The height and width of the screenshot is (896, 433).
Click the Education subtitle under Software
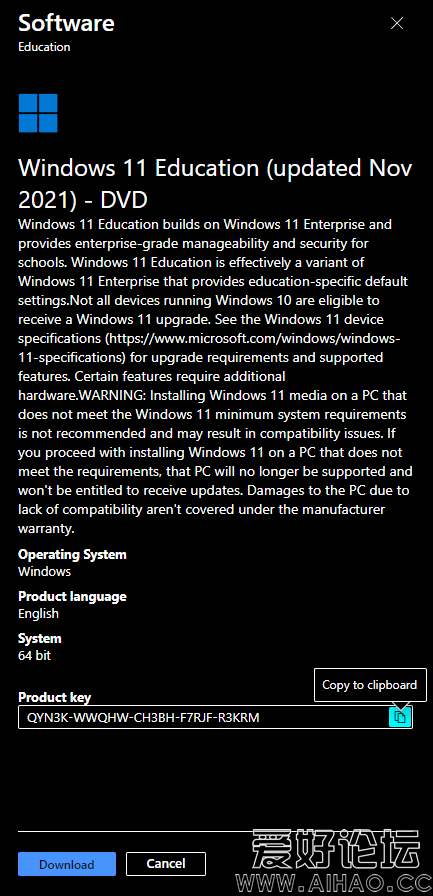(x=44, y=47)
